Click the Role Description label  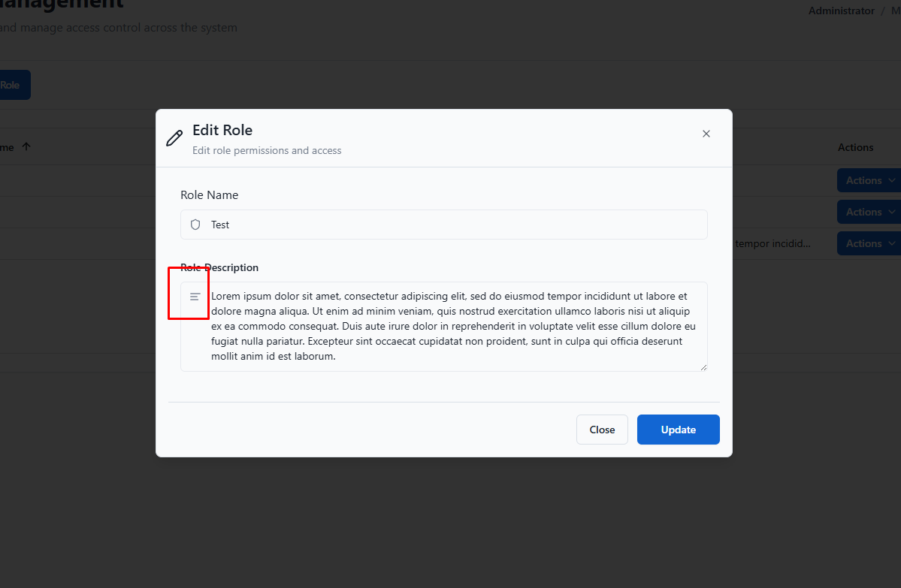click(219, 267)
